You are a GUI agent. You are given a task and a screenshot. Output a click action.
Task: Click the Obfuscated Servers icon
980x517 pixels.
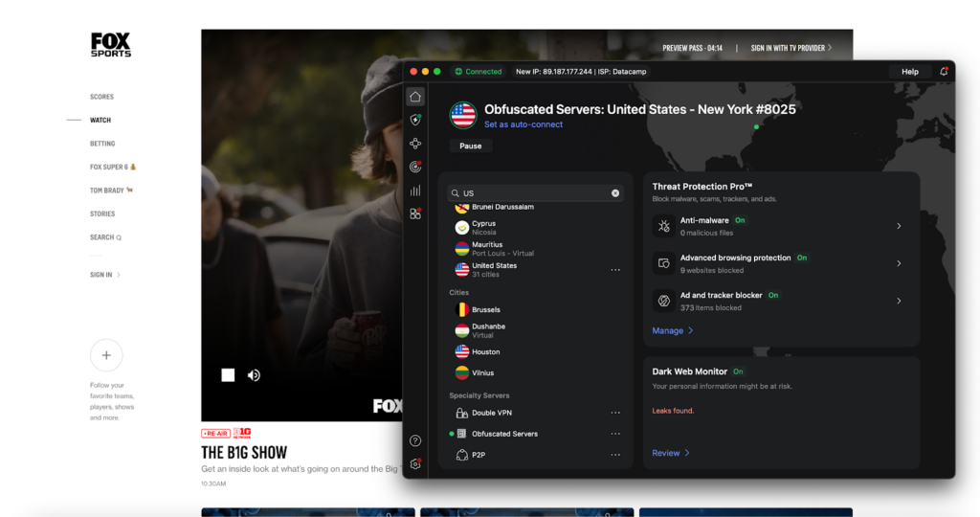pyautogui.click(x=462, y=434)
